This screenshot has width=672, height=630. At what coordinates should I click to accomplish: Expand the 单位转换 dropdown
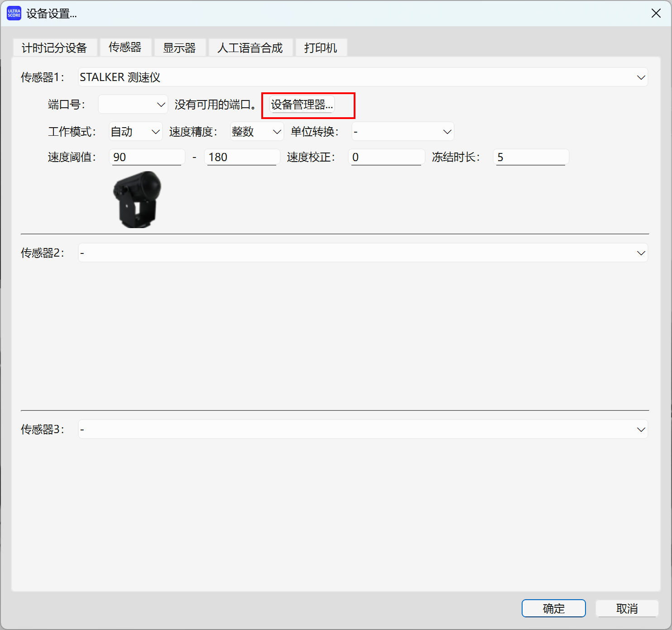[x=403, y=132]
